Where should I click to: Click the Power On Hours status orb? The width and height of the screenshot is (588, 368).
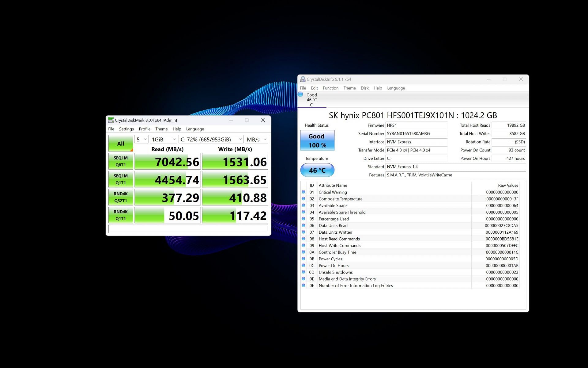click(x=303, y=265)
